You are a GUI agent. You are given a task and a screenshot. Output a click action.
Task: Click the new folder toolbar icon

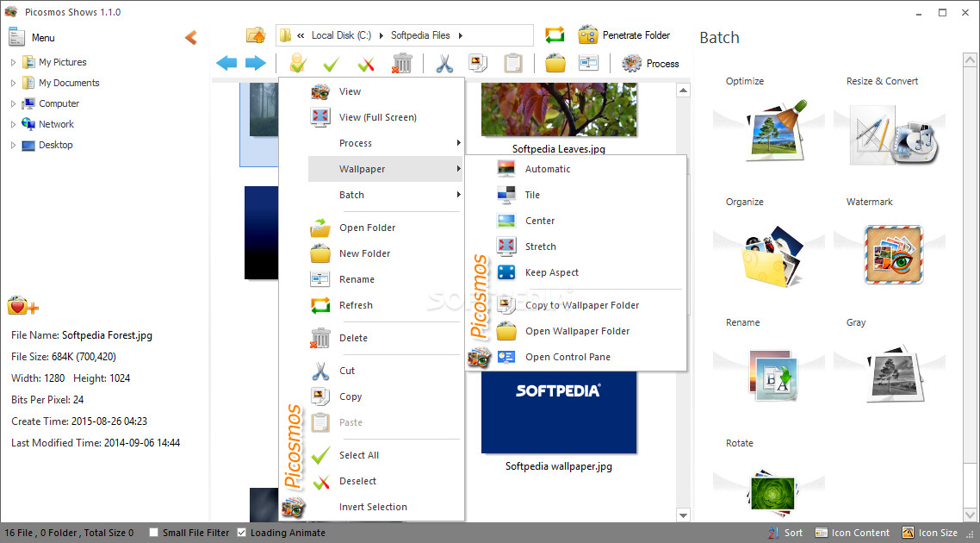(555, 63)
